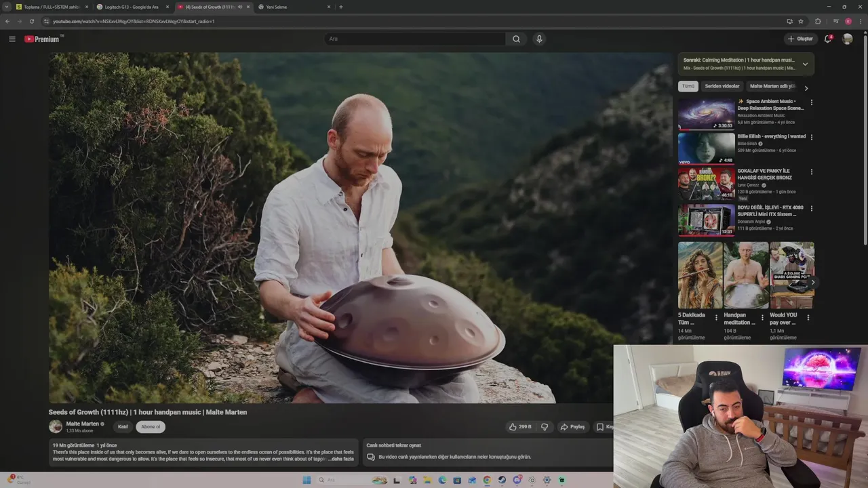Go back with the browser back arrow
This screenshot has height=488, width=868.
click(x=7, y=21)
